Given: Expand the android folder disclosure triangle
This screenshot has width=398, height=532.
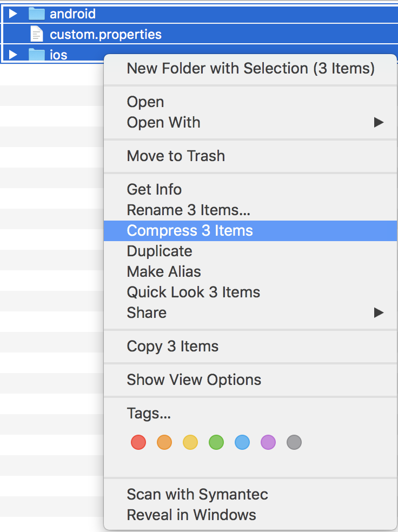Looking at the screenshot, I should click(13, 14).
